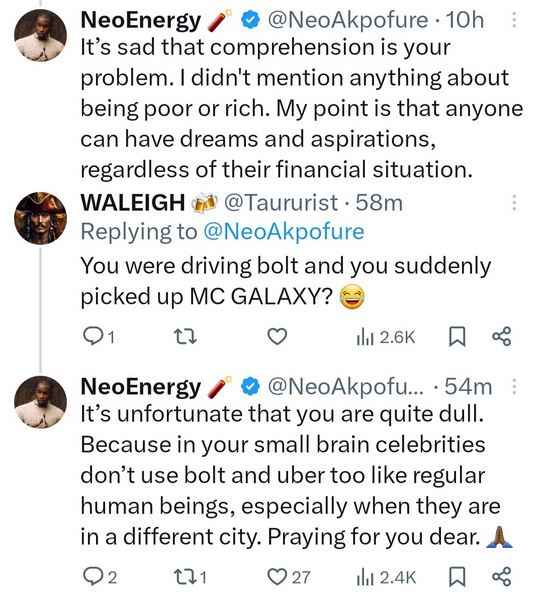Share WALEIGH's tweet
This screenshot has height=598, width=535.
501,337
